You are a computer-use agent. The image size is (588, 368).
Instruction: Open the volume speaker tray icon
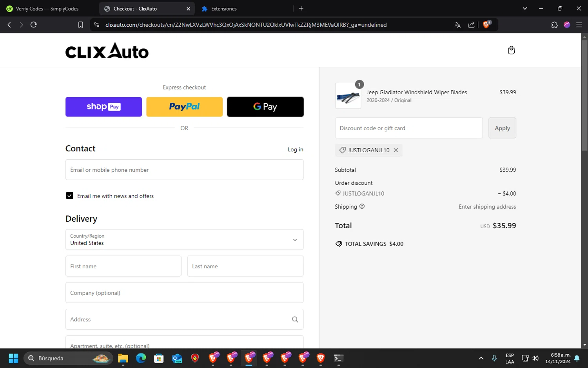pyautogui.click(x=535, y=358)
